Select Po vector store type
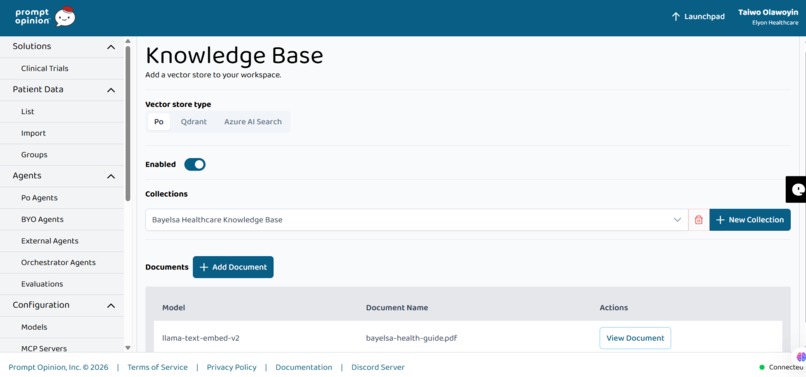This screenshot has width=806, height=377. [x=159, y=122]
